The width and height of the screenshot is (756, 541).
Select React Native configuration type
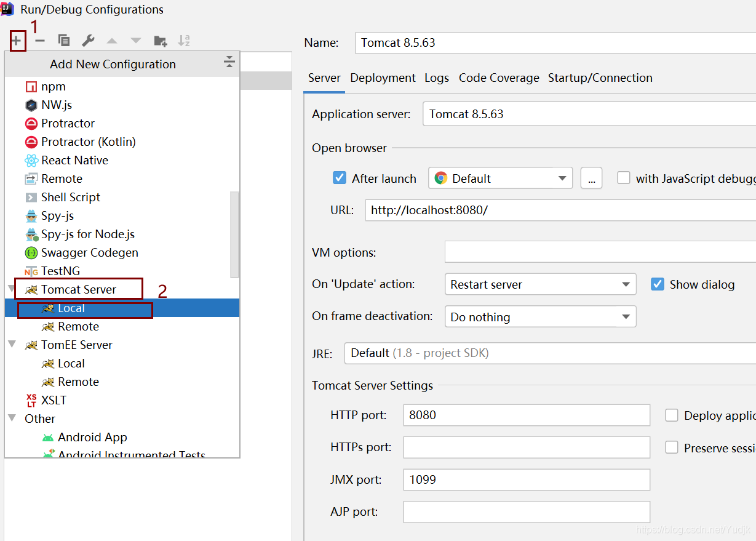(x=122, y=161)
